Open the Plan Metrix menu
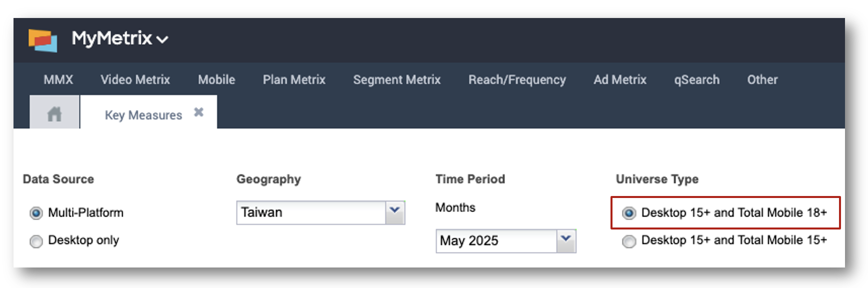Viewport: 868px width, 288px height. coord(294,79)
